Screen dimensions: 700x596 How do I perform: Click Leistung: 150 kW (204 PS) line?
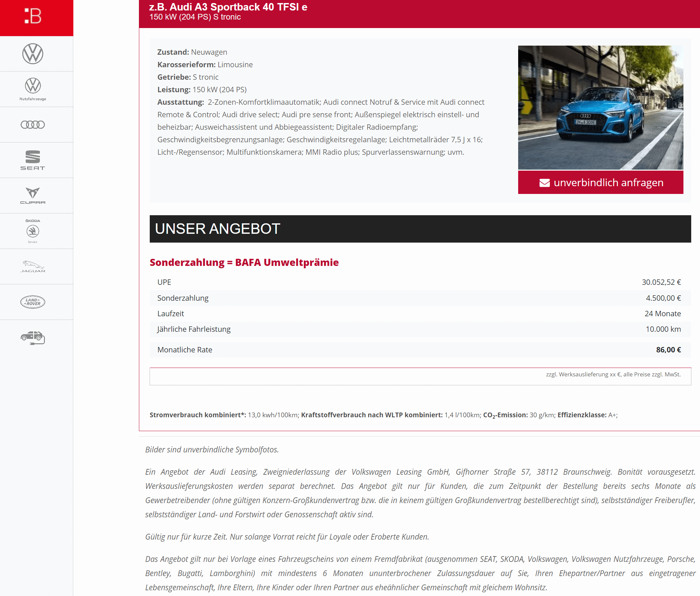(202, 90)
